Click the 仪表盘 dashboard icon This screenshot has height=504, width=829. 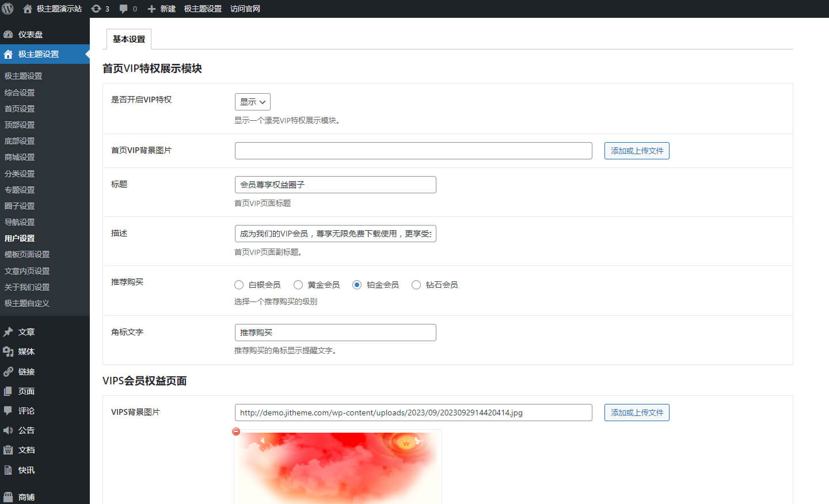pos(8,35)
